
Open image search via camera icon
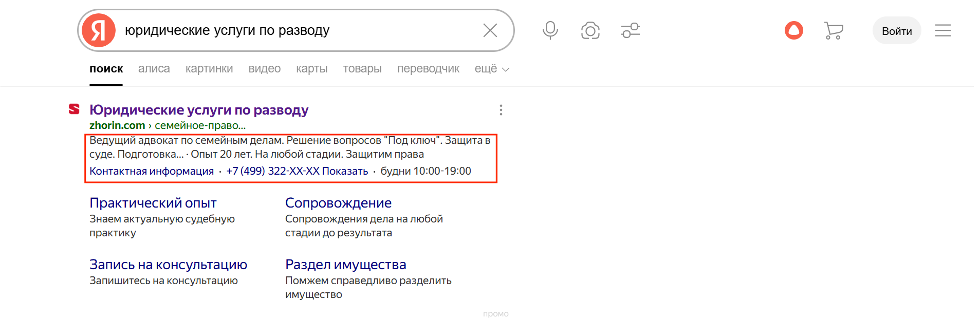(x=590, y=31)
